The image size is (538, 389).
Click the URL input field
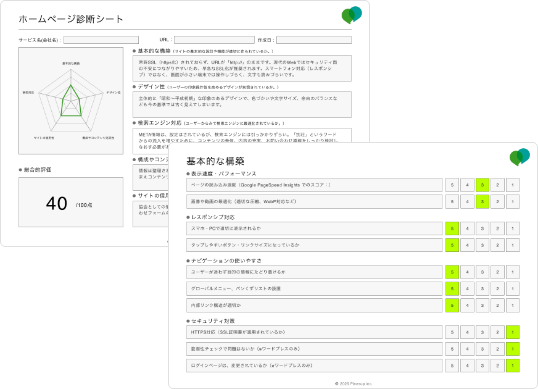[214, 40]
